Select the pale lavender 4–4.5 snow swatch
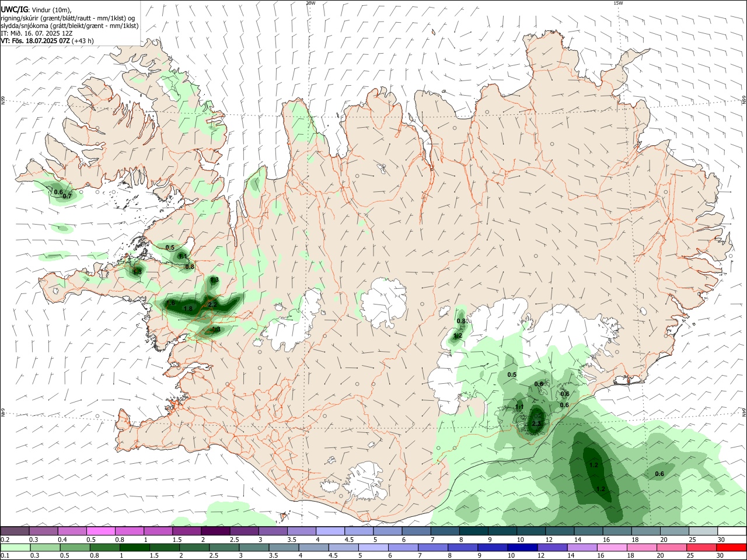 coord(330,531)
